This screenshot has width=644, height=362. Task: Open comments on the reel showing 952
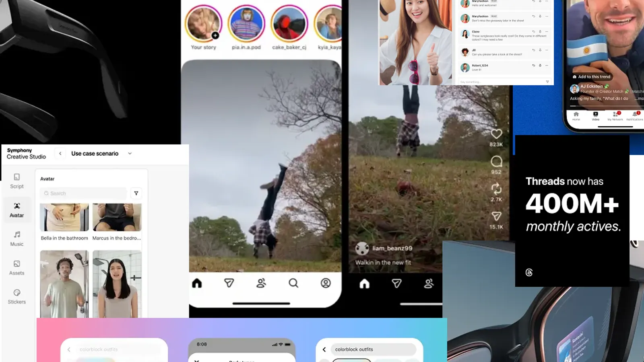tap(496, 161)
